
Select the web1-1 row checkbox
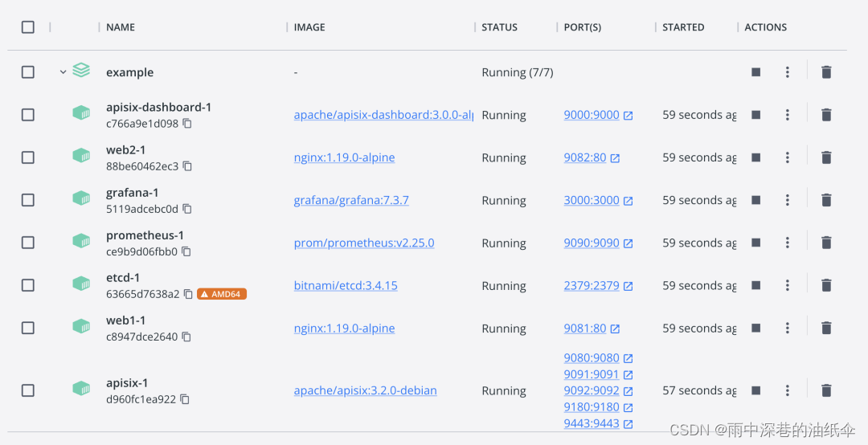coord(27,328)
